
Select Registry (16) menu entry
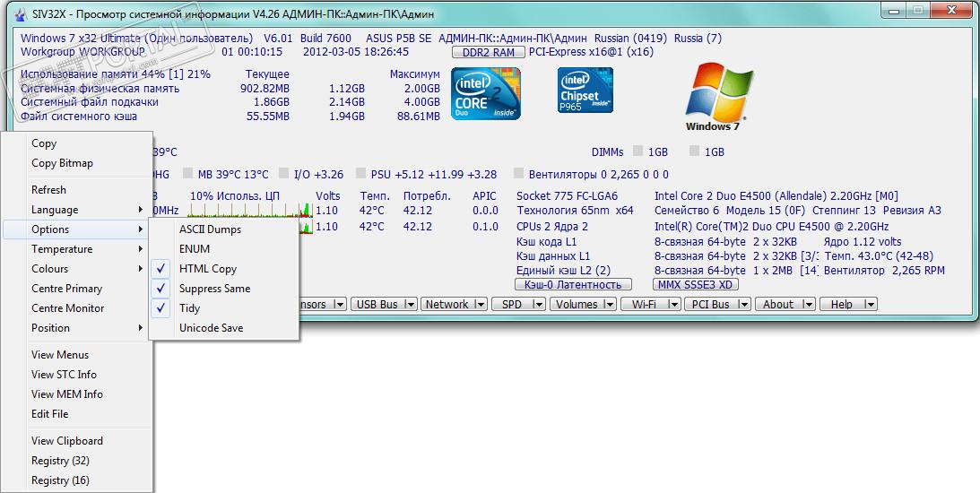coord(77,480)
